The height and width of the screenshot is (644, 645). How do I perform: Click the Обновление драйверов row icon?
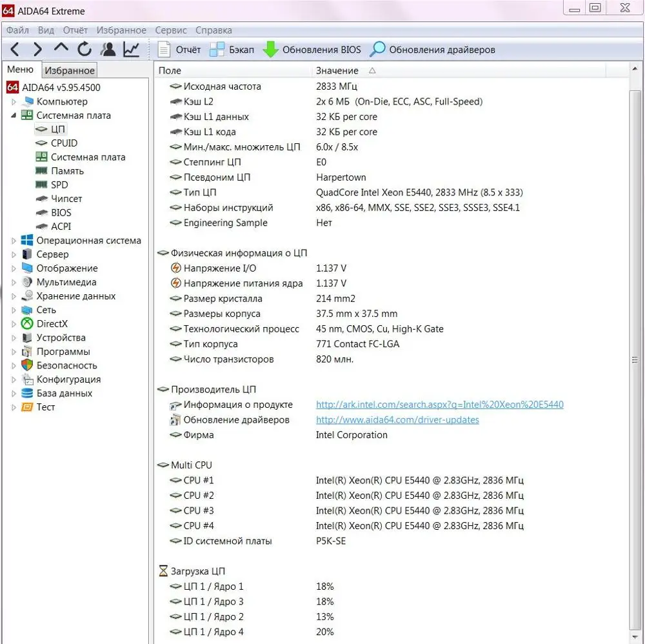[x=175, y=419]
